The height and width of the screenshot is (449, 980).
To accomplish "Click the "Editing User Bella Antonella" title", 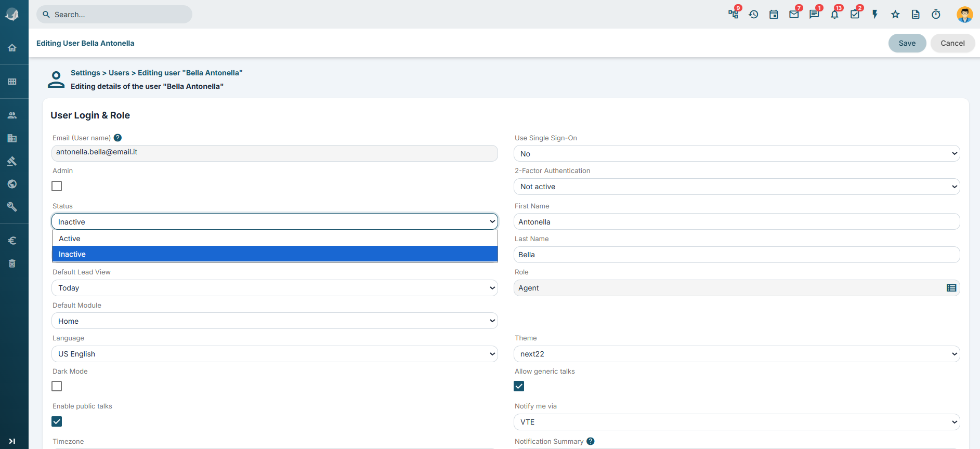I will pyautogui.click(x=85, y=43).
